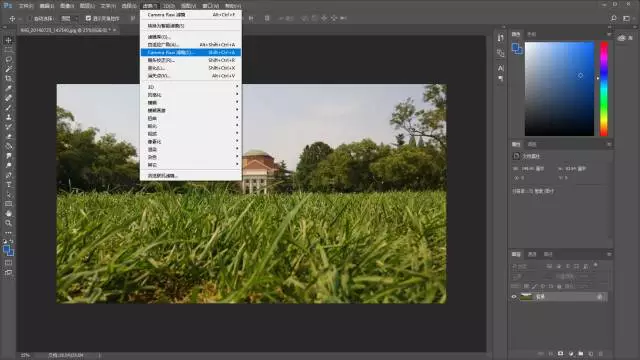
Task: Click the search icon in the options bar
Action: pyautogui.click(x=613, y=18)
